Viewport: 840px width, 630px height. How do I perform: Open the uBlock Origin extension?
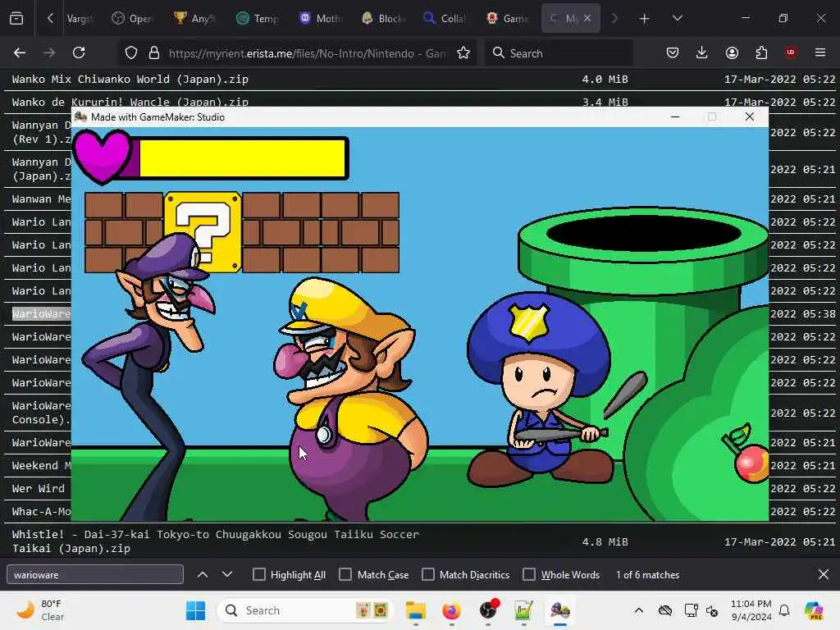click(x=791, y=52)
